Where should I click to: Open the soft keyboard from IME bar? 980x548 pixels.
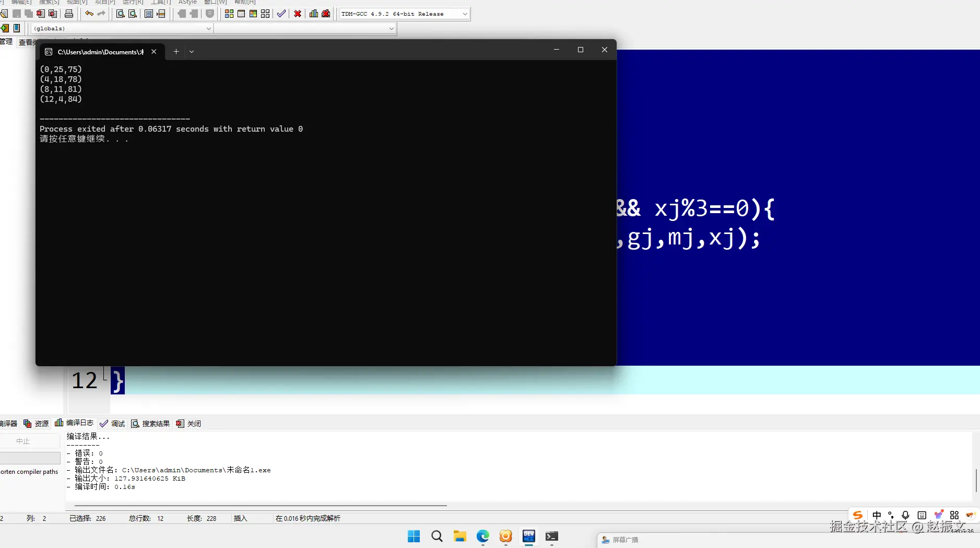(922, 515)
